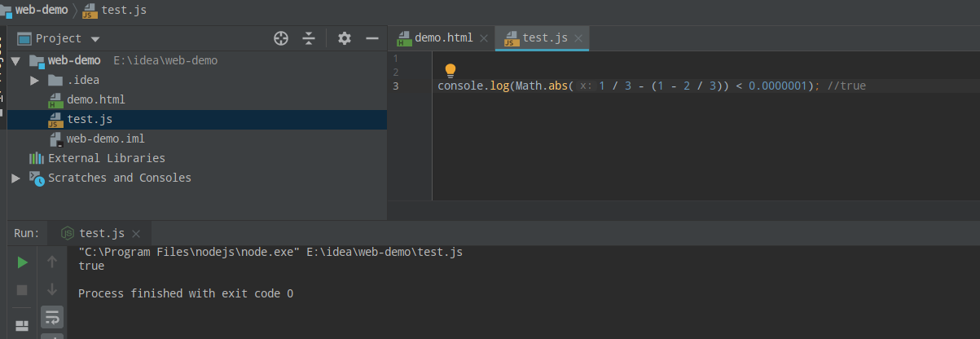The height and width of the screenshot is (339, 980).
Task: Close the test.js Run tab
Action: [136, 234]
